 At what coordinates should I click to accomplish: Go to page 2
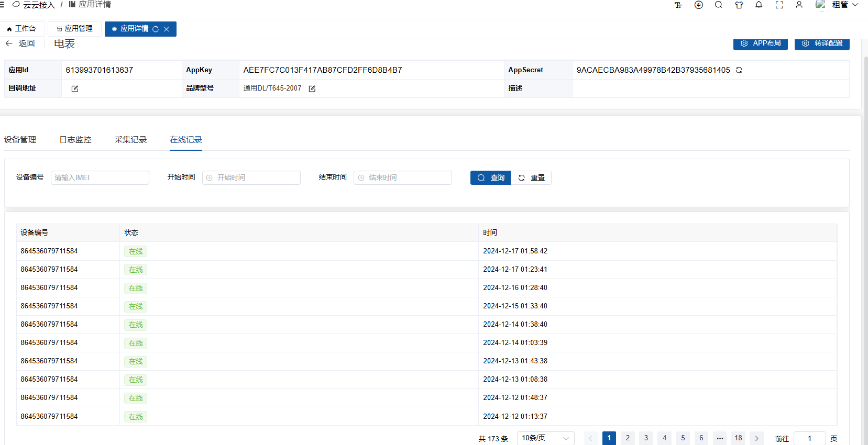tap(628, 438)
